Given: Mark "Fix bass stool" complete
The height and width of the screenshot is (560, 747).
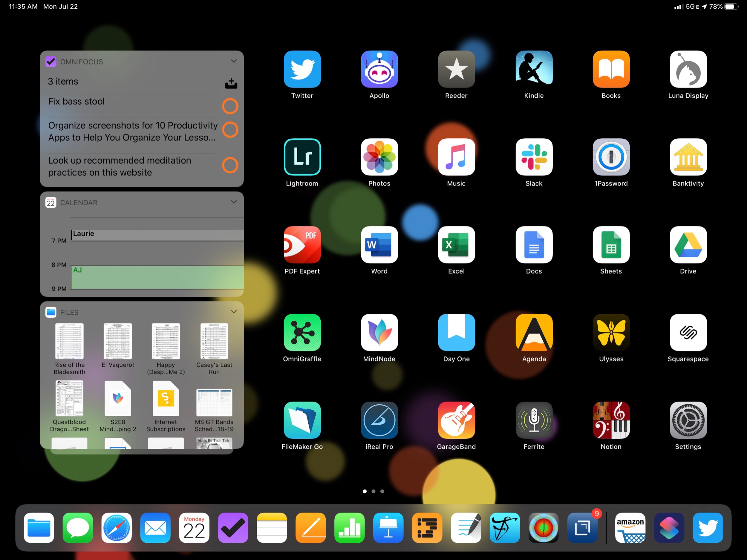Looking at the screenshot, I should tap(230, 106).
